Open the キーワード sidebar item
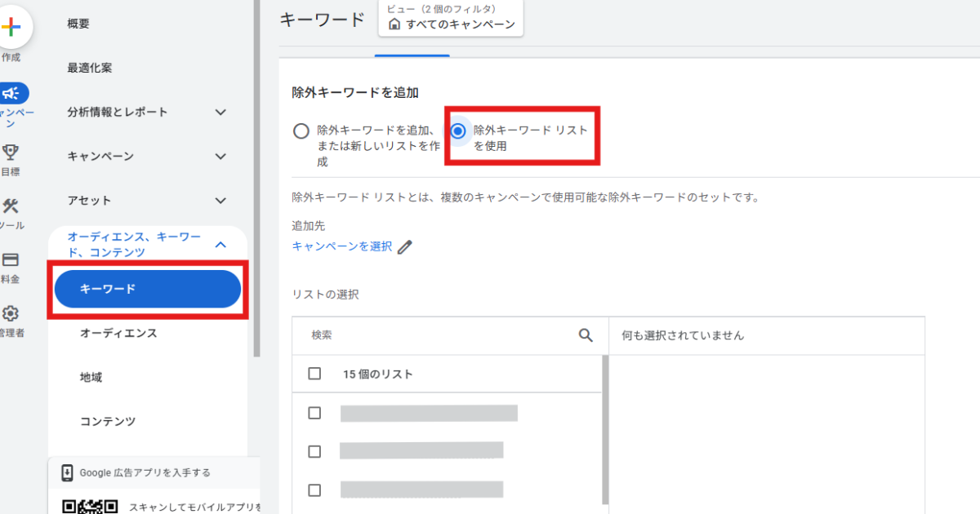This screenshot has width=980, height=514. (x=147, y=289)
